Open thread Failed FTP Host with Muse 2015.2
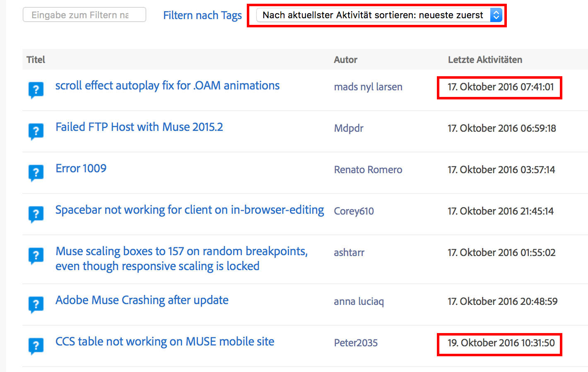Screen dimensions: 588x372 pos(139,127)
